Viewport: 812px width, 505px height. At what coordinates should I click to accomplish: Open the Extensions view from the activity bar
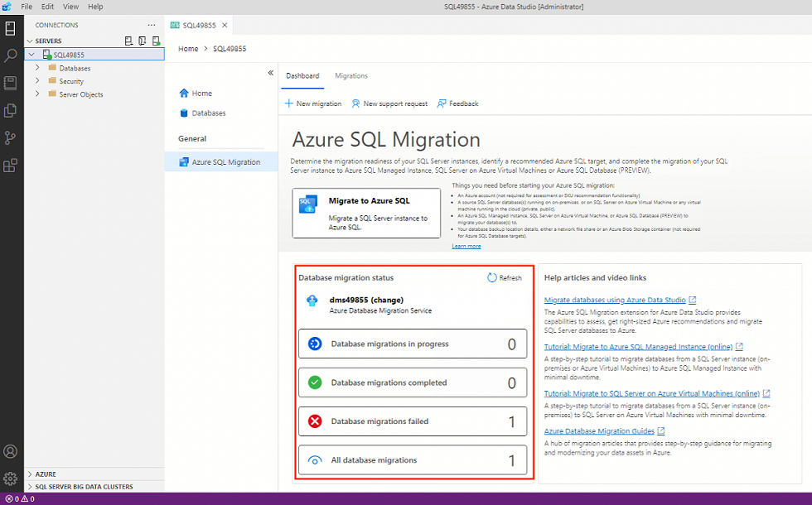pyautogui.click(x=10, y=164)
